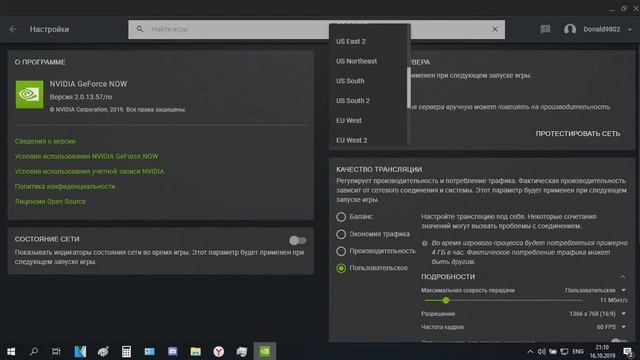Click version text Версия 2.0.13.57/ro

pyautogui.click(x=81, y=97)
